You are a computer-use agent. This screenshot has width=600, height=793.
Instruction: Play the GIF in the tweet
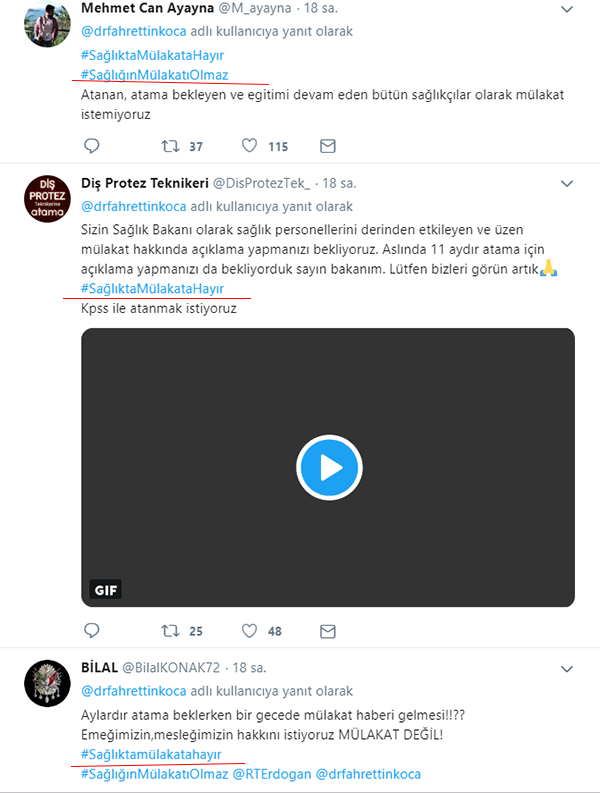329,467
